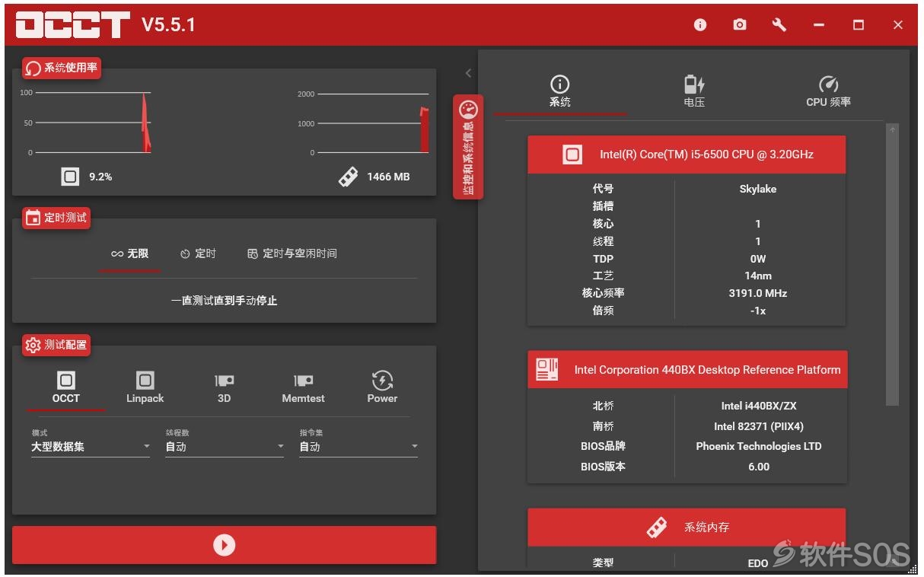Click the 定时测试 section label
Viewport: 924px width, 577px height.
56,218
